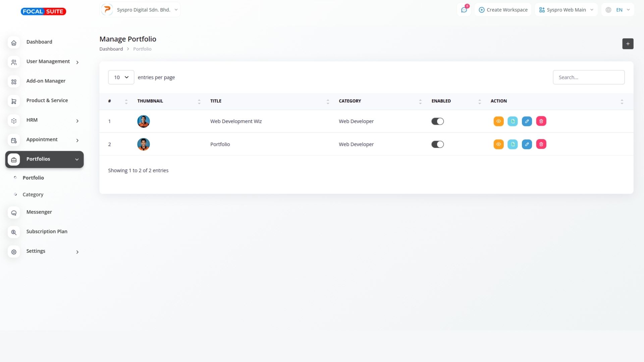The width and height of the screenshot is (644, 362).
Task: Go to the Dashboard breadcrumb link
Action: [x=111, y=49]
